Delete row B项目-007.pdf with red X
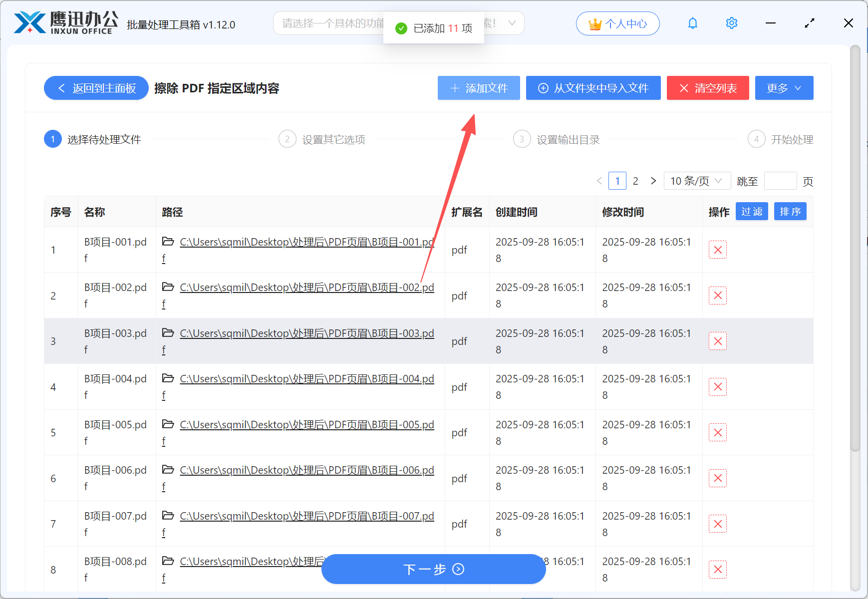This screenshot has height=599, width=868. pos(718,524)
